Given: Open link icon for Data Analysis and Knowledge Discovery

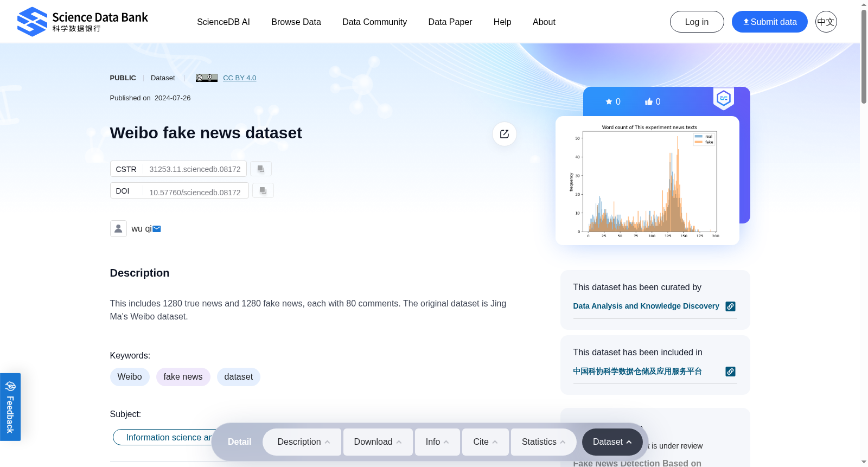Looking at the screenshot, I should click(x=731, y=306).
